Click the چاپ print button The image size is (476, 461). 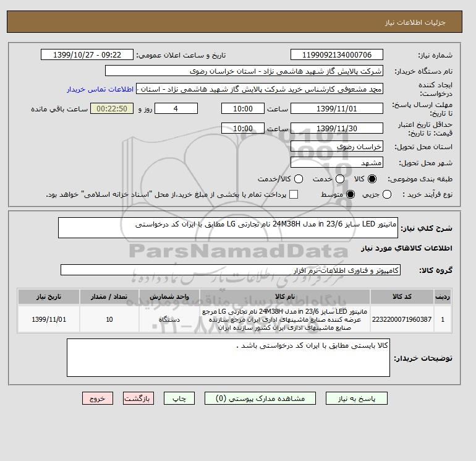tap(179, 398)
